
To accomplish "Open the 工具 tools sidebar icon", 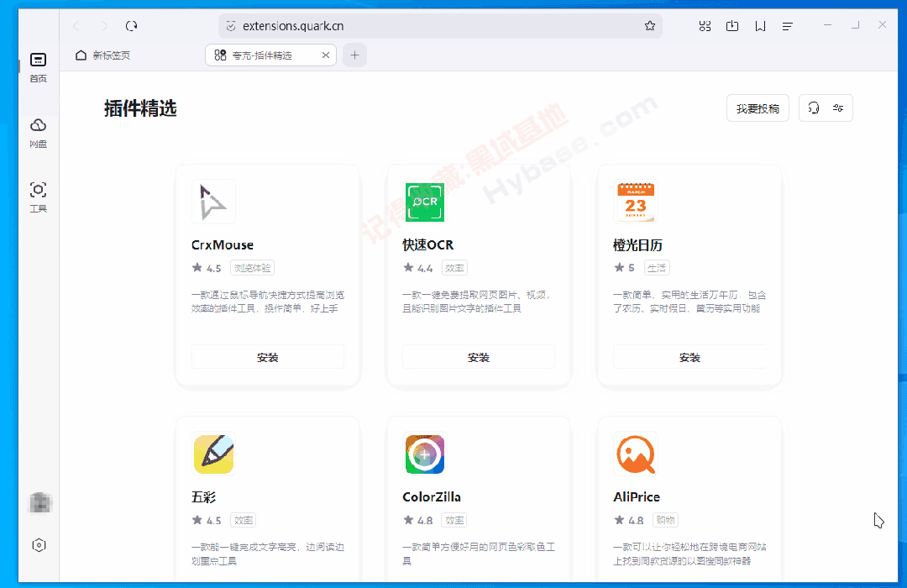I will (x=38, y=197).
